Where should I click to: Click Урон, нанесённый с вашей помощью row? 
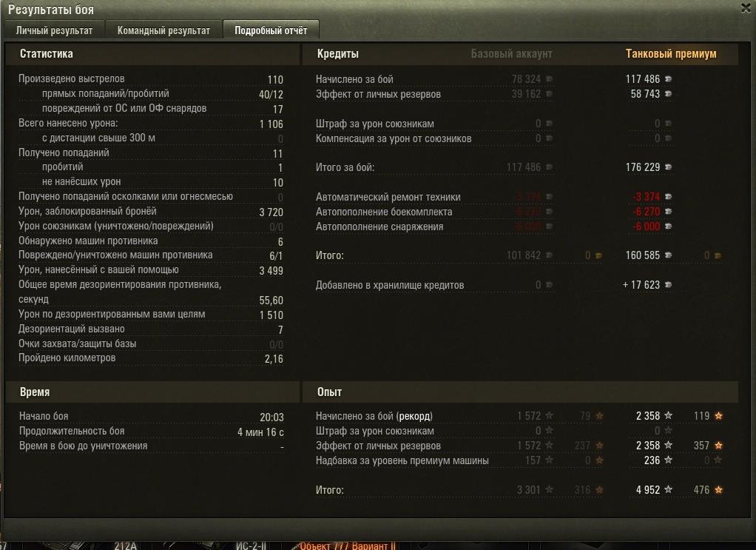click(x=151, y=270)
